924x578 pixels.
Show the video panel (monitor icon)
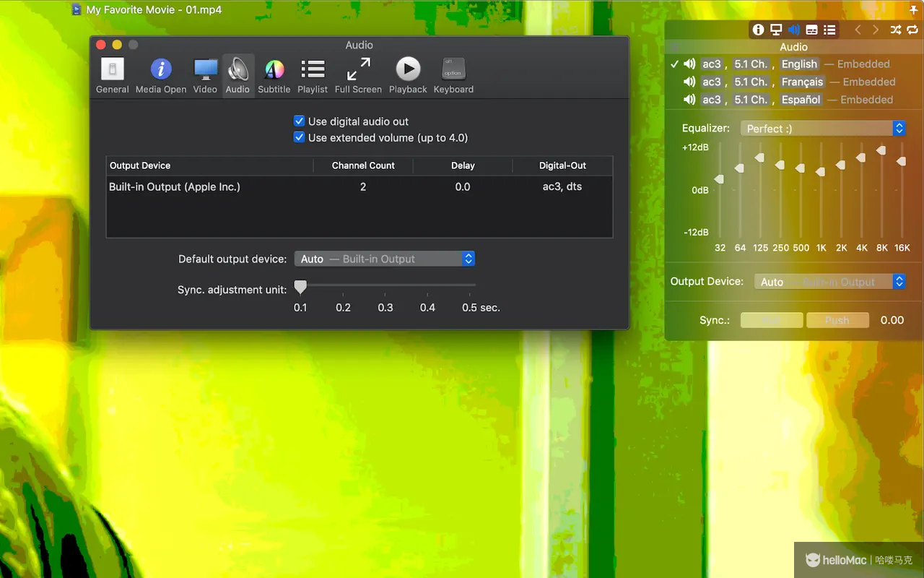point(776,30)
